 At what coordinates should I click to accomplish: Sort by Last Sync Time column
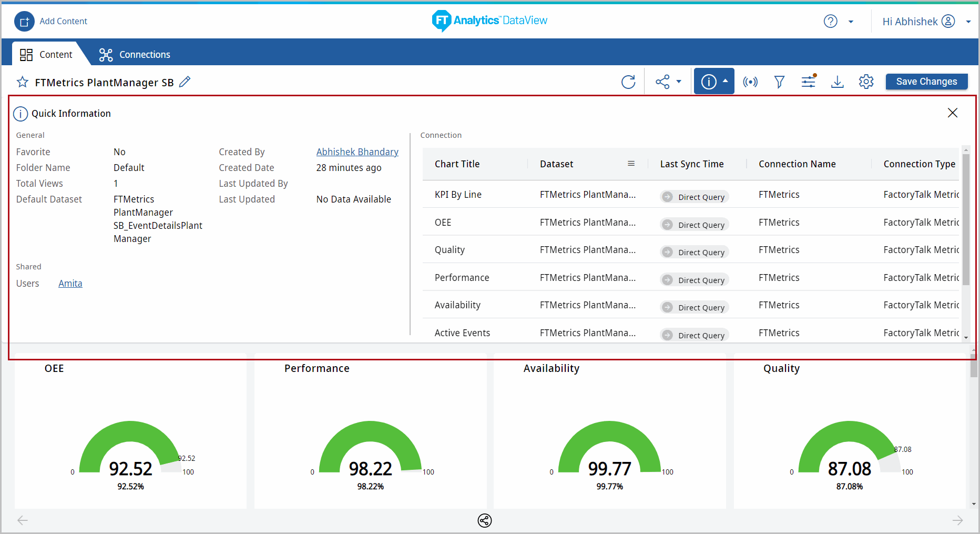pyautogui.click(x=692, y=164)
